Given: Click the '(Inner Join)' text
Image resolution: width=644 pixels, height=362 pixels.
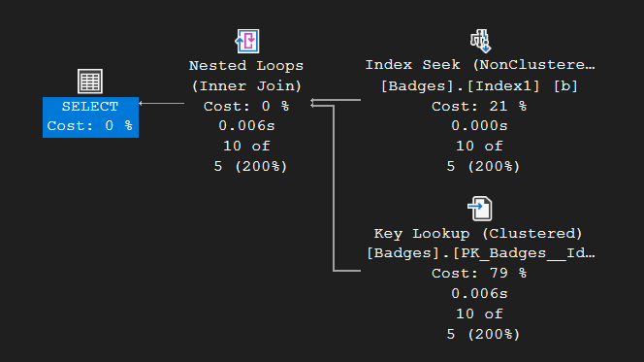Looking at the screenshot, I should [246, 85].
